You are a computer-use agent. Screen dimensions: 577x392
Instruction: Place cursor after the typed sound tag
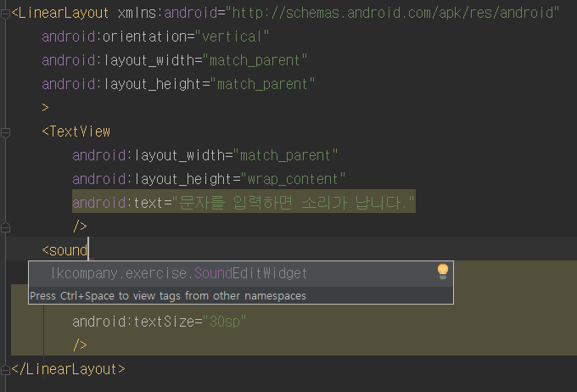coord(88,250)
